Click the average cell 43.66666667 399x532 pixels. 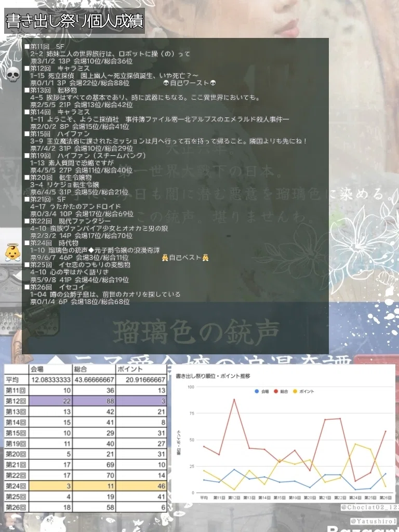point(94,380)
